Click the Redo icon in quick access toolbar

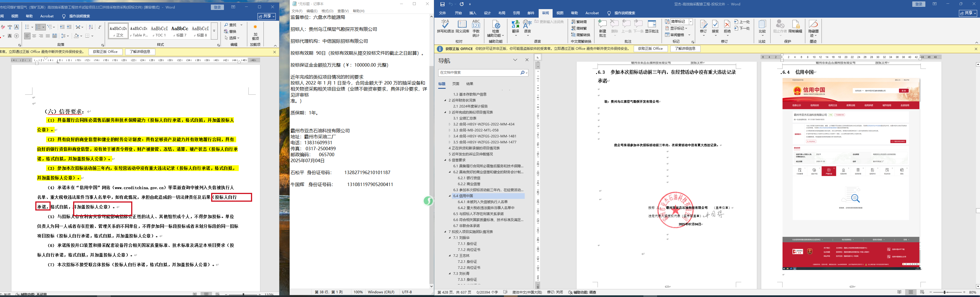pos(462,4)
